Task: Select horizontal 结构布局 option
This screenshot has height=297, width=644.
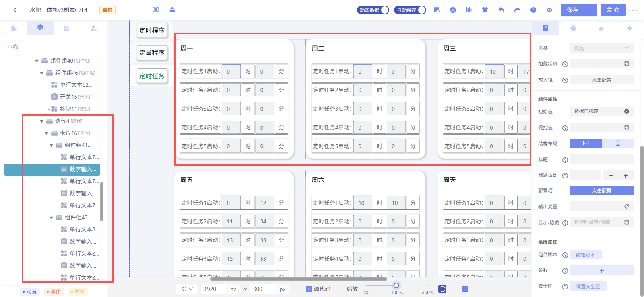Action: [x=586, y=143]
